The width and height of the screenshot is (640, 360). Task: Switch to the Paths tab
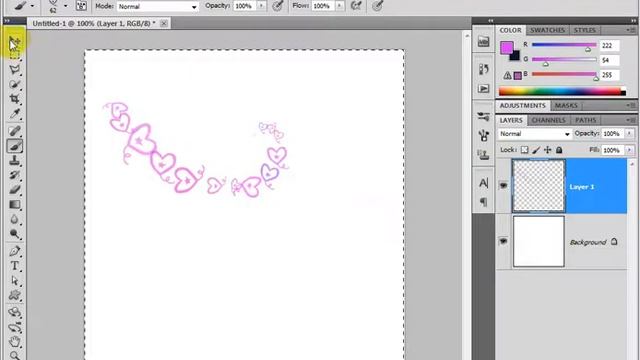[586, 120]
